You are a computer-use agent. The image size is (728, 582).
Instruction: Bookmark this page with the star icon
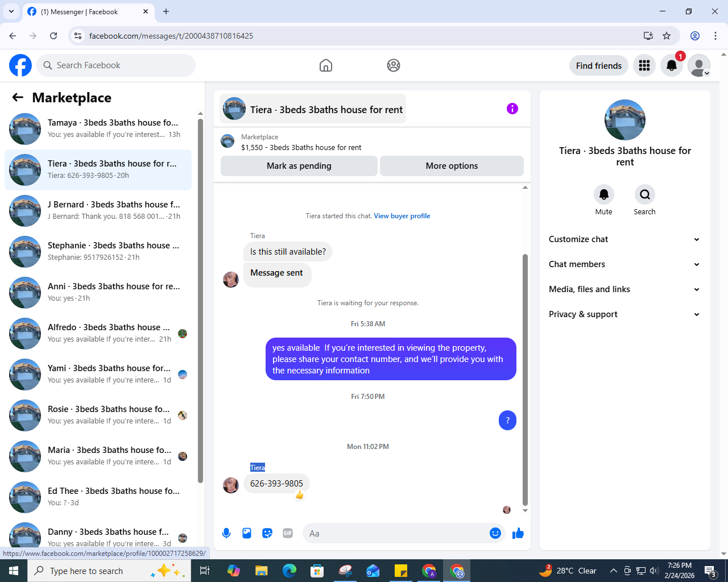point(667,36)
